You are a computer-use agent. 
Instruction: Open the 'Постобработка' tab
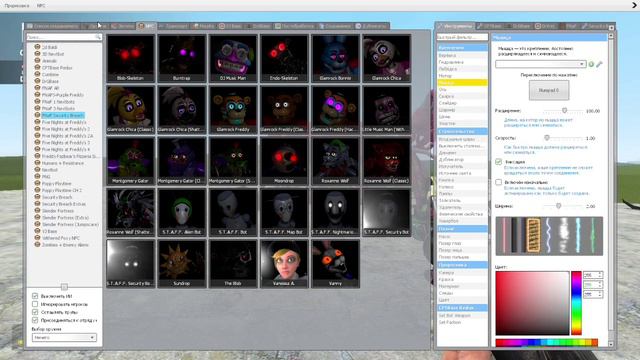(x=295, y=26)
